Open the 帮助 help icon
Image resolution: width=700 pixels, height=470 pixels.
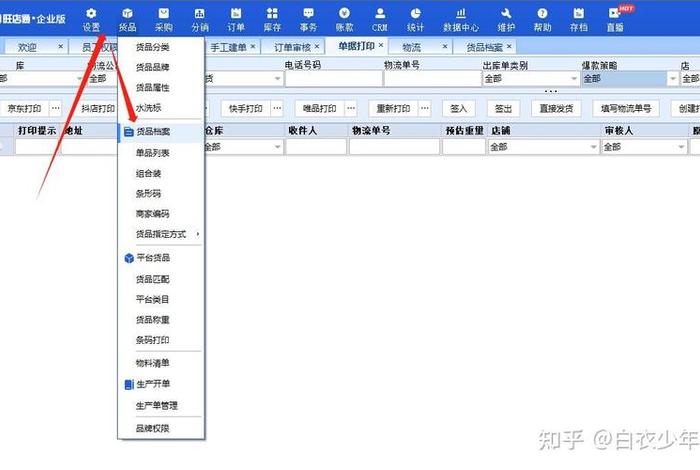[542, 20]
